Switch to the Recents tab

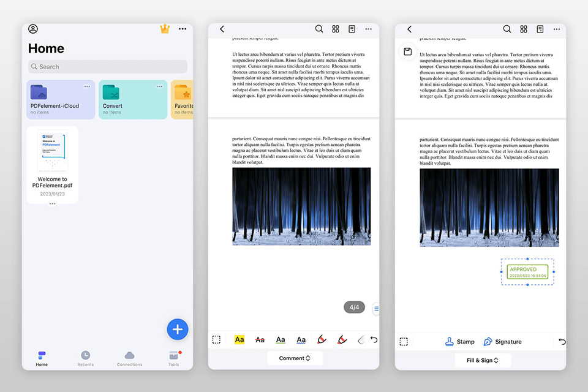pyautogui.click(x=86, y=358)
